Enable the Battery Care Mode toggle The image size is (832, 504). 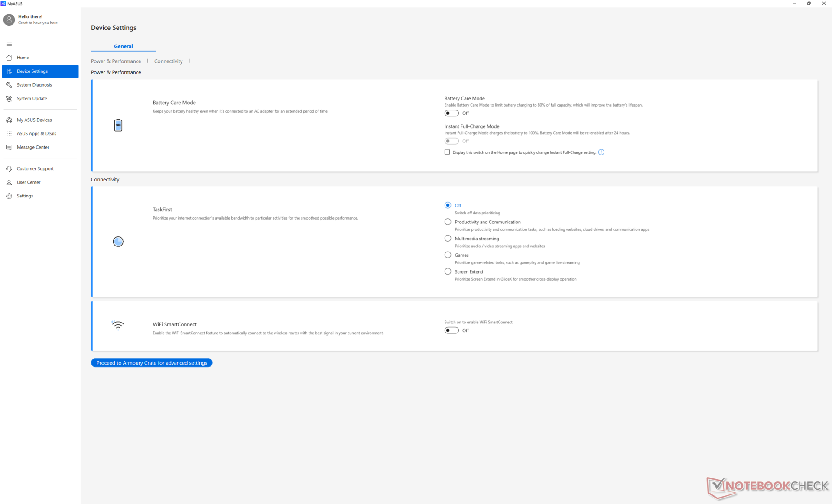(x=451, y=113)
